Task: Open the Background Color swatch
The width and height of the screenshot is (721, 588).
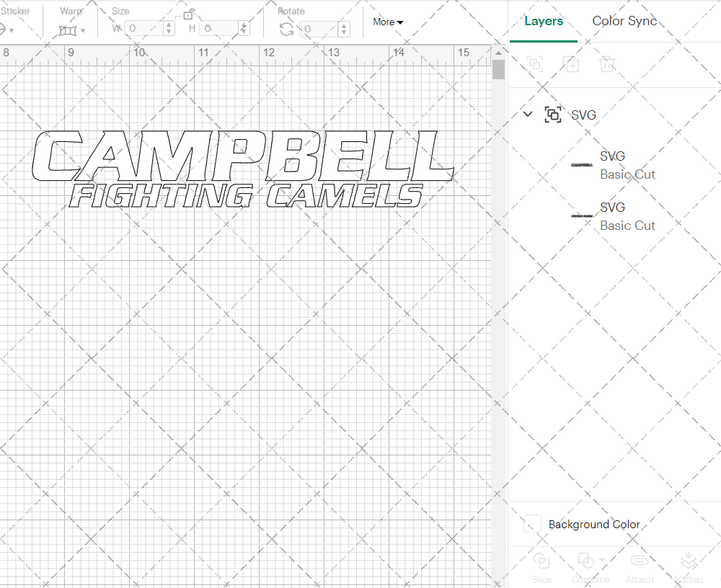Action: point(531,525)
